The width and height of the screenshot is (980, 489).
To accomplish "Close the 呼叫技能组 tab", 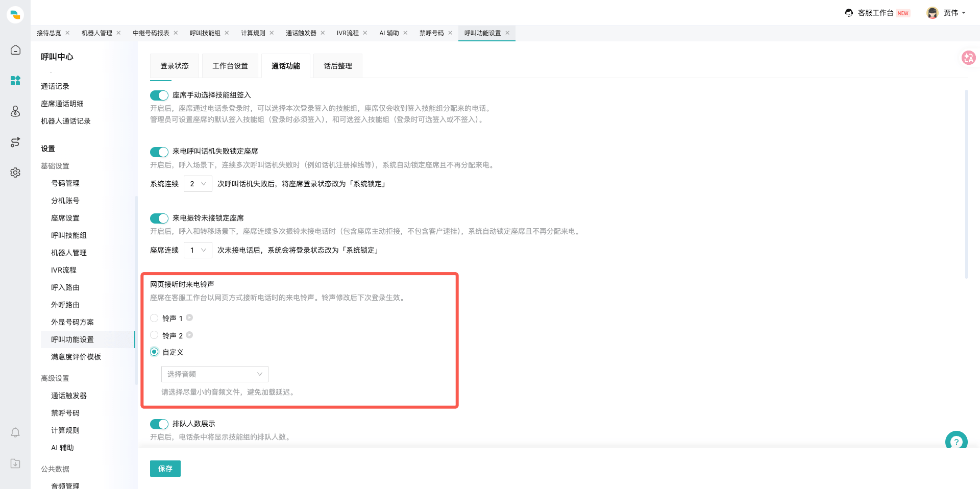I will click(x=227, y=33).
